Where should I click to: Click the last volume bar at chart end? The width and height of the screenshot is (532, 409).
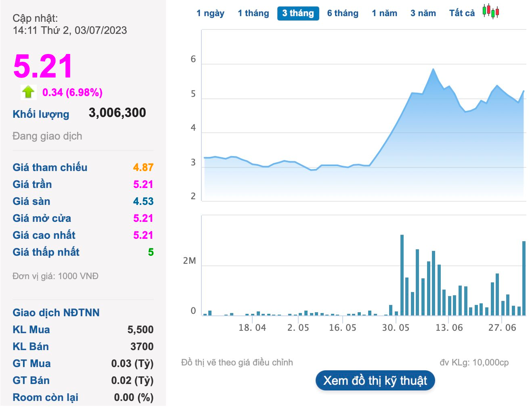click(x=524, y=278)
